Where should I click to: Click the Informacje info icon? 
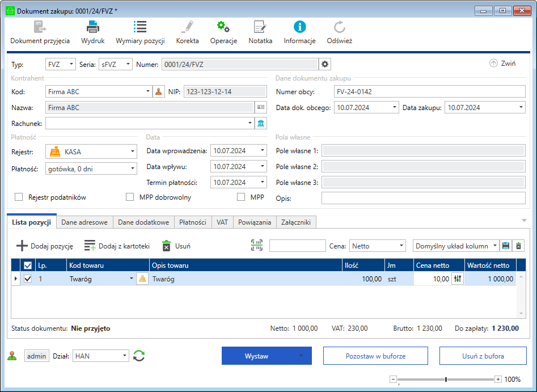299,27
